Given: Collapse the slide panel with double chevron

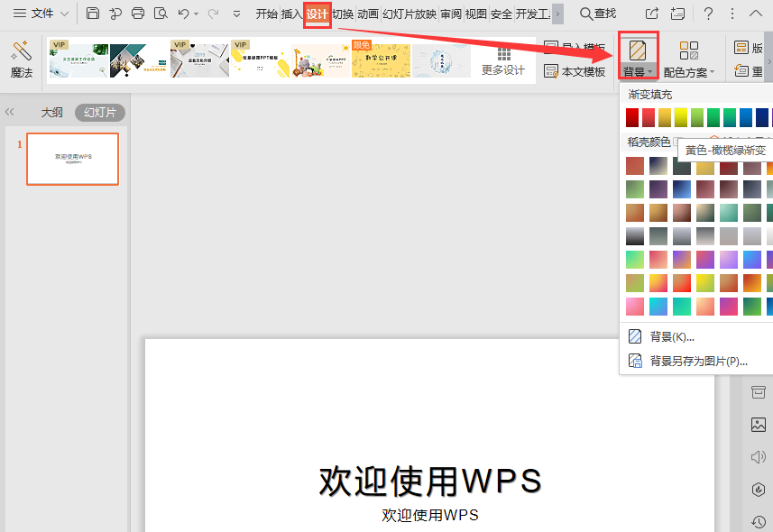Looking at the screenshot, I should (10, 112).
